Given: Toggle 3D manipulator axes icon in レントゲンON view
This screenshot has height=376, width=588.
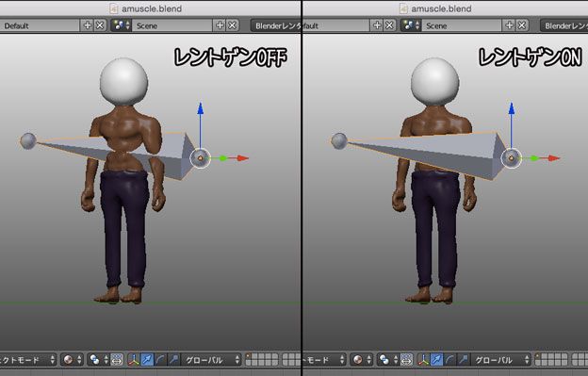Looking at the screenshot, I should (x=423, y=360).
